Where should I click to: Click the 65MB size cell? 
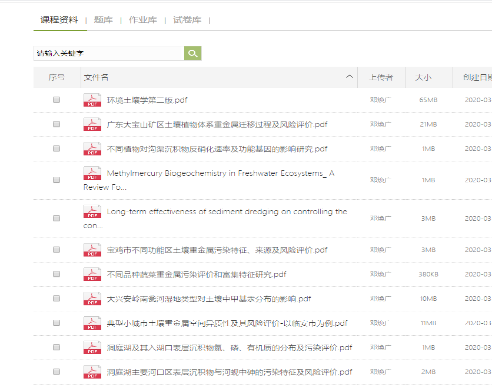click(x=428, y=100)
